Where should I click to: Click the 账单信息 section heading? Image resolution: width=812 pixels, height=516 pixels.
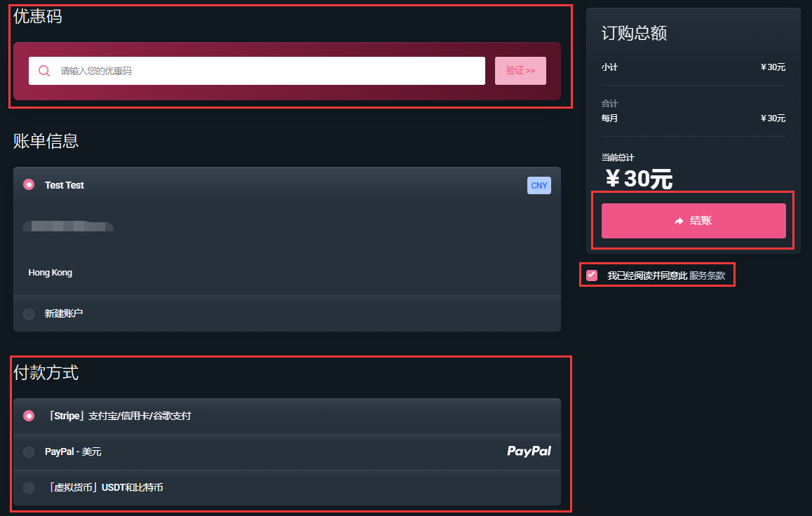point(46,141)
